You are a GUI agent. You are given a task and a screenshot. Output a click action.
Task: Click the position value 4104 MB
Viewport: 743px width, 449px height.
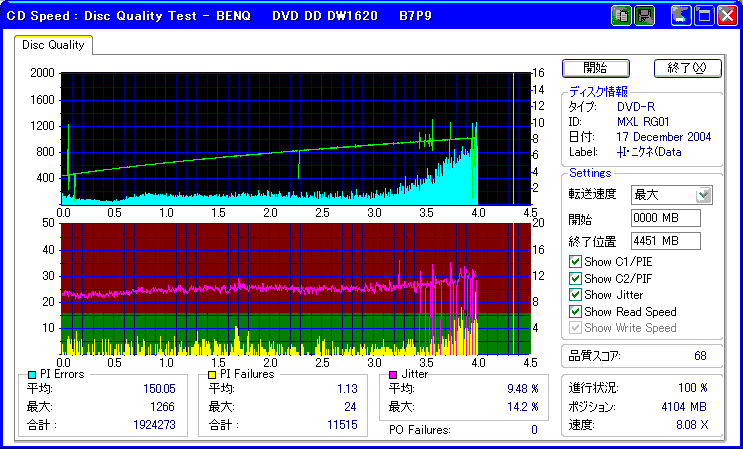click(684, 407)
